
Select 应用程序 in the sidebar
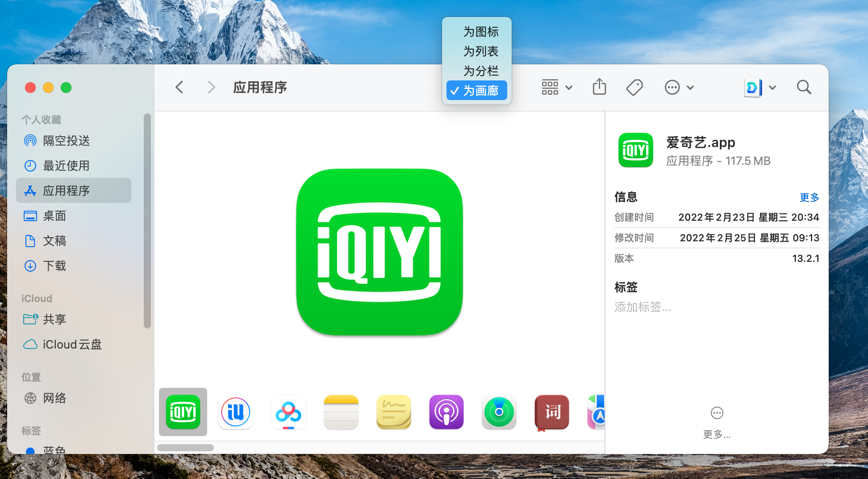tap(74, 191)
